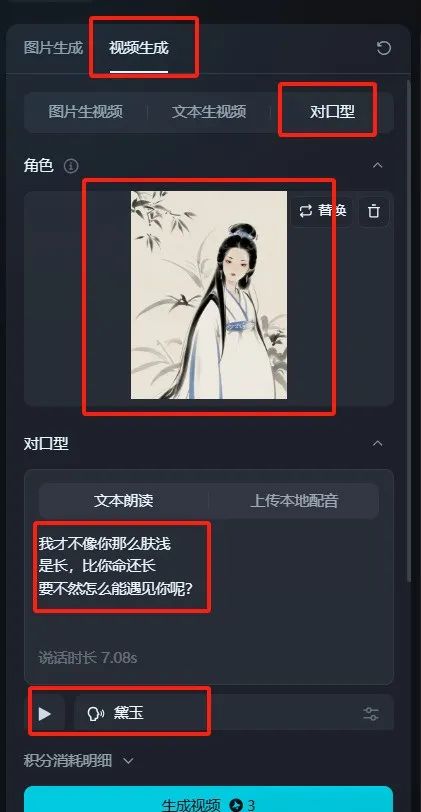Select the 对口型 mode option
The image size is (421, 812).
pos(332,112)
